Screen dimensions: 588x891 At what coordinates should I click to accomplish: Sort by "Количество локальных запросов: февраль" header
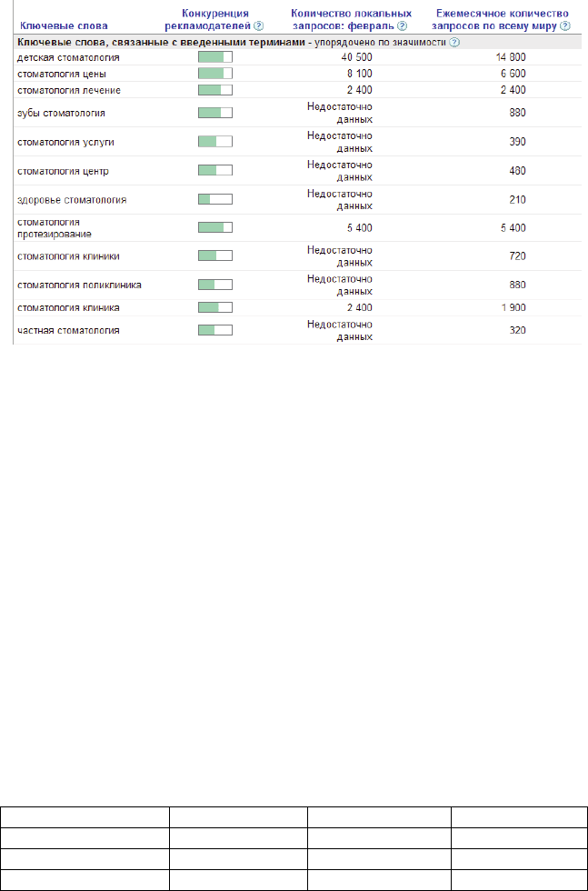[349, 20]
